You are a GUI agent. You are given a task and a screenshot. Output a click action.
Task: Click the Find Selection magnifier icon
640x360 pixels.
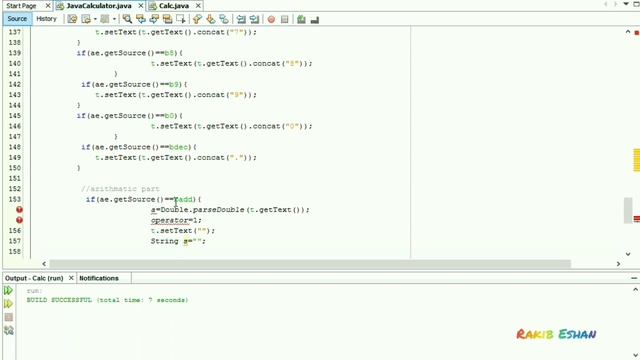[127, 19]
